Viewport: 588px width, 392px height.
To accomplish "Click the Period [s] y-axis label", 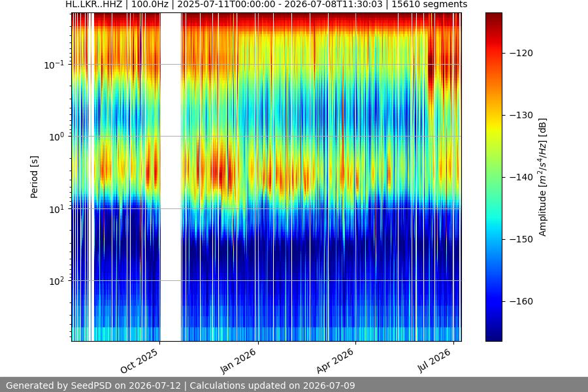I will pyautogui.click(x=34, y=177).
